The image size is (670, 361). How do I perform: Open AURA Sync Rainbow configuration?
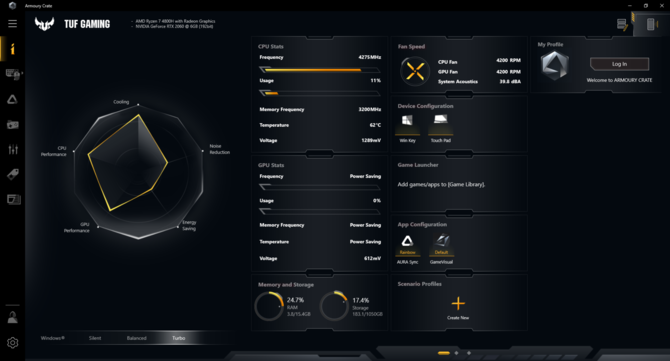[x=407, y=249]
